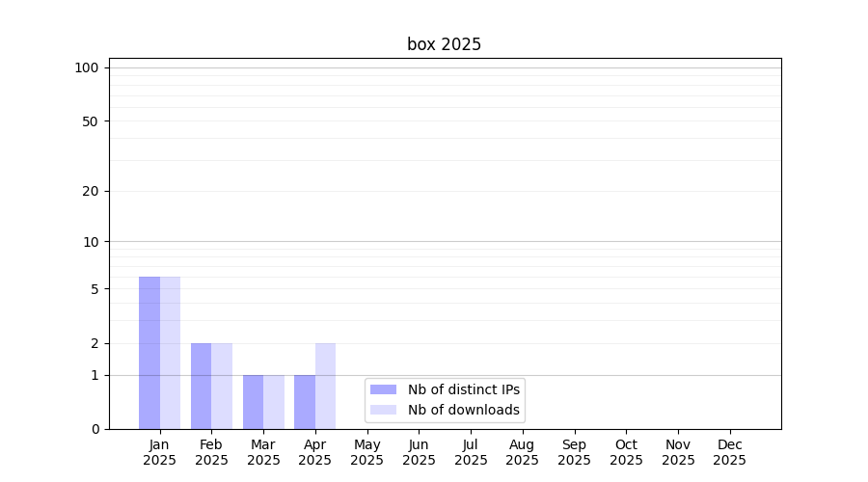This screenshot has width=868, height=482.
Task: Click the Mar 2025 distinct IPs bar
Action: pos(253,402)
